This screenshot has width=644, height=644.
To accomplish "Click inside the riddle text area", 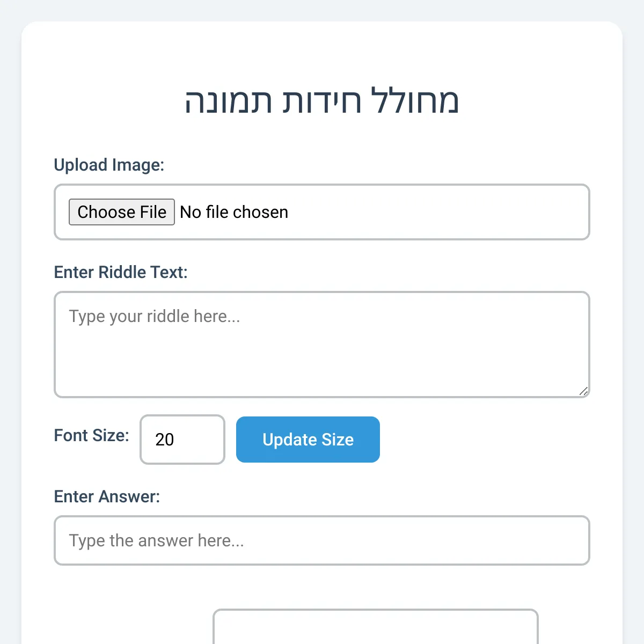I will coord(322,343).
